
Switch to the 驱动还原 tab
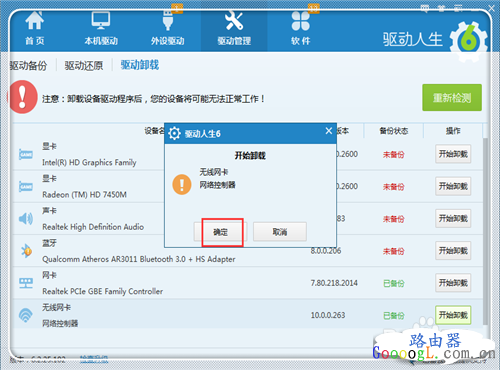coord(84,65)
